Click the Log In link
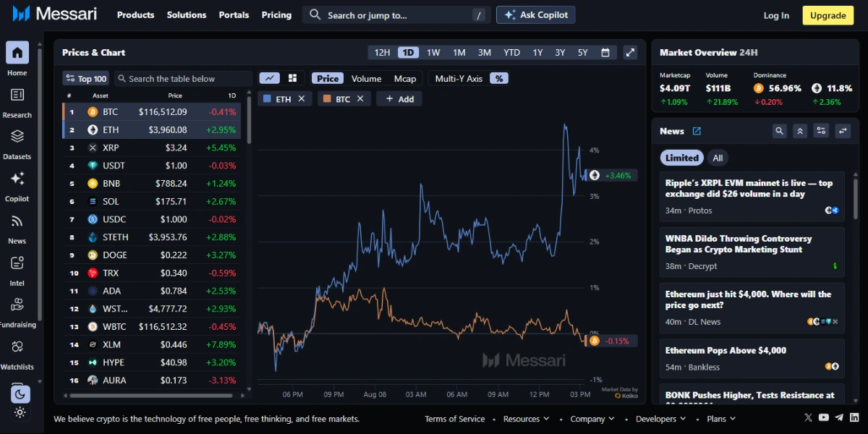Screen dimensions: 868x434 pyautogui.click(x=776, y=15)
